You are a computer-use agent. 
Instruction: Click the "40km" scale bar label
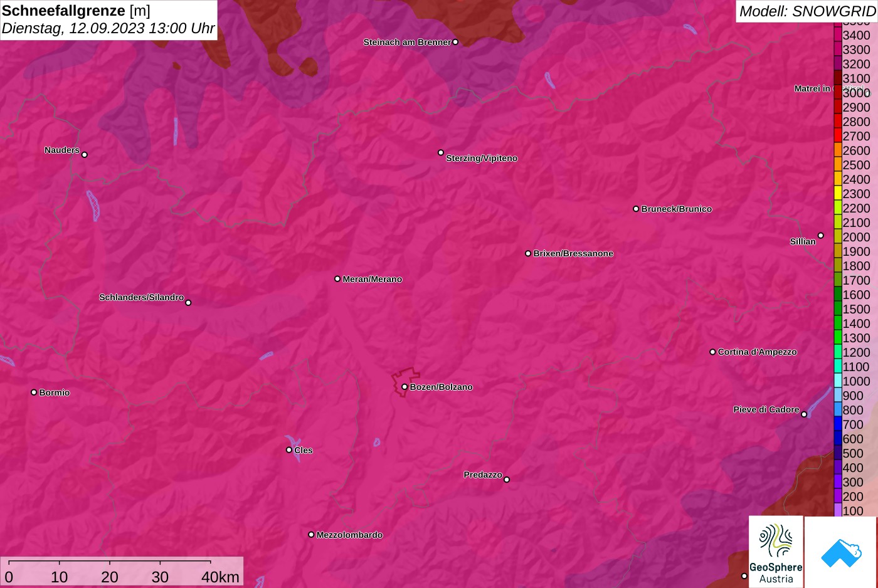click(220, 577)
